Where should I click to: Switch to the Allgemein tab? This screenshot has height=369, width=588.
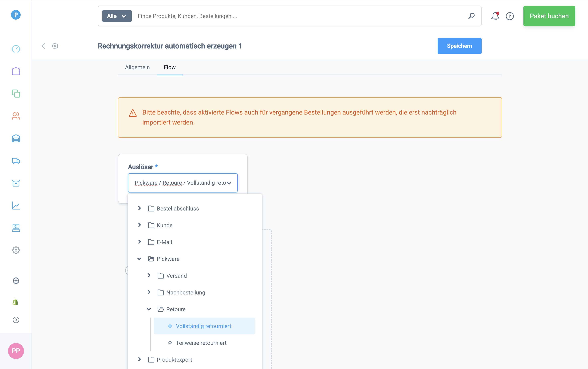137,67
